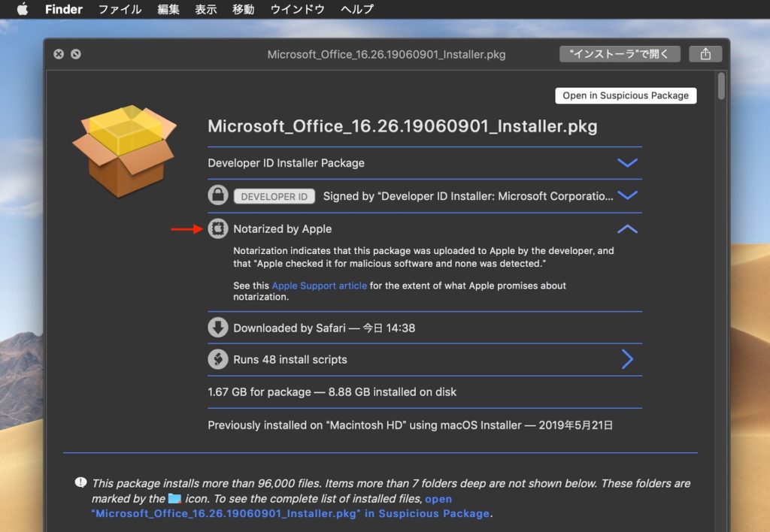Click the exclamation notice icon
This screenshot has width=770, height=532.
point(80,483)
